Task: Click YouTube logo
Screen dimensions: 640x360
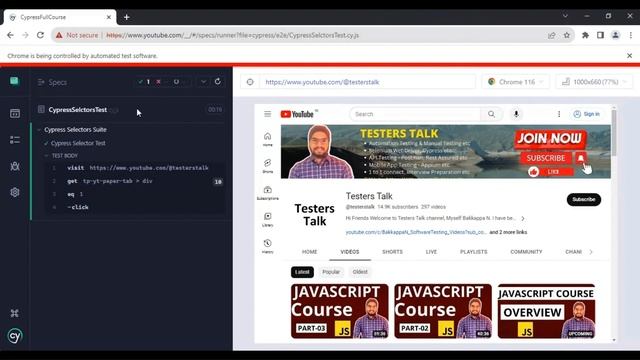Action: (x=297, y=114)
